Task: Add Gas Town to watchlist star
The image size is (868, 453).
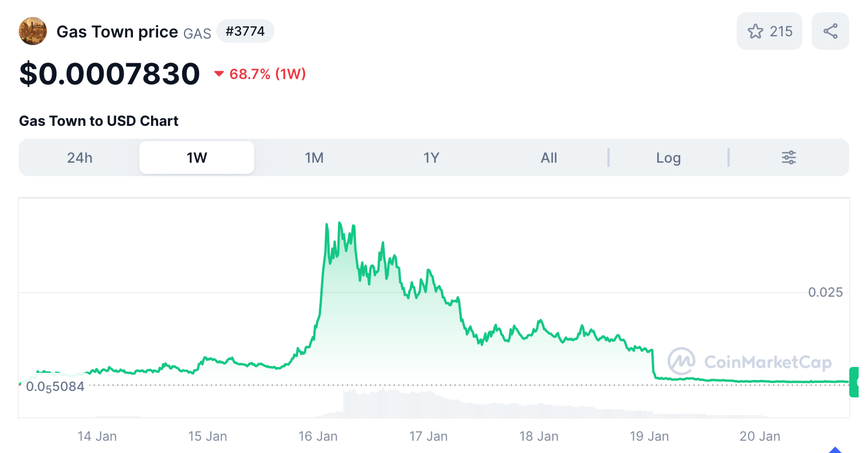Action: pos(756,31)
